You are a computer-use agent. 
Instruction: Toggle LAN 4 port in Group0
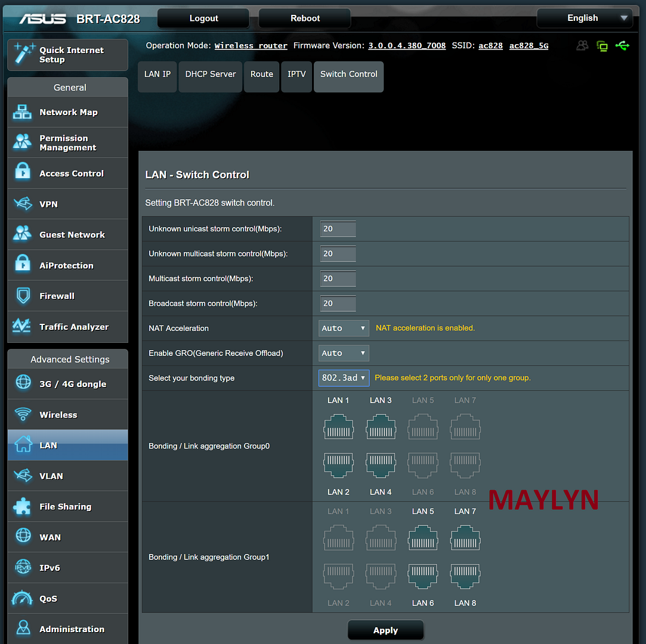pyautogui.click(x=381, y=465)
